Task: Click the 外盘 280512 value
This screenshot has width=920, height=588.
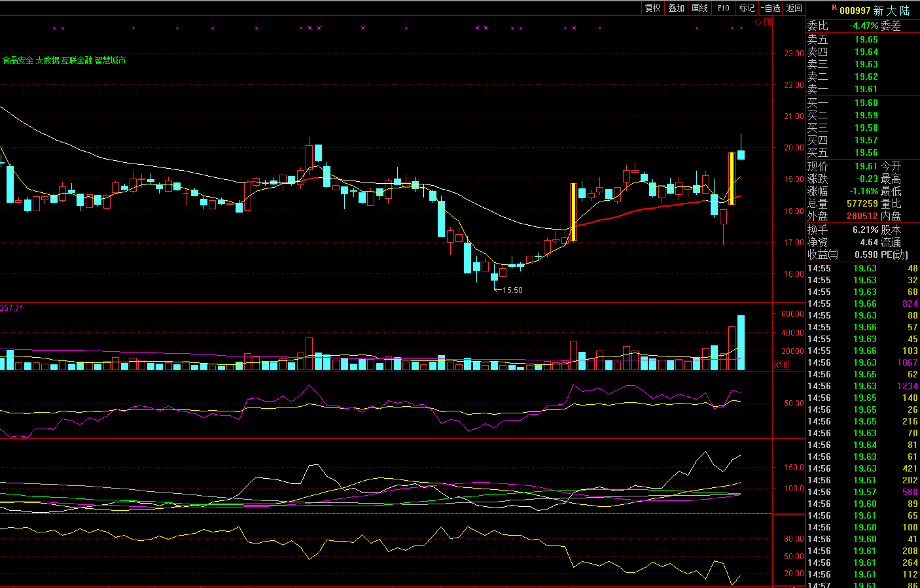Action: point(862,216)
